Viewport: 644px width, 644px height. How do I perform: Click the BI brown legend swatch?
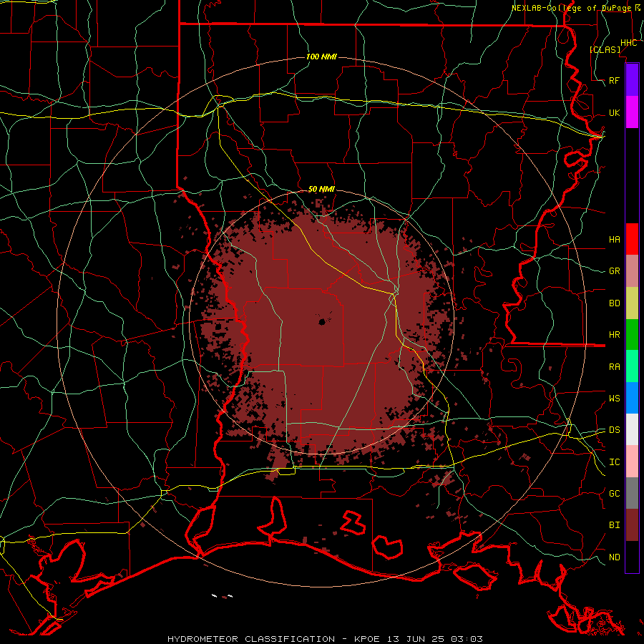[x=632, y=525]
